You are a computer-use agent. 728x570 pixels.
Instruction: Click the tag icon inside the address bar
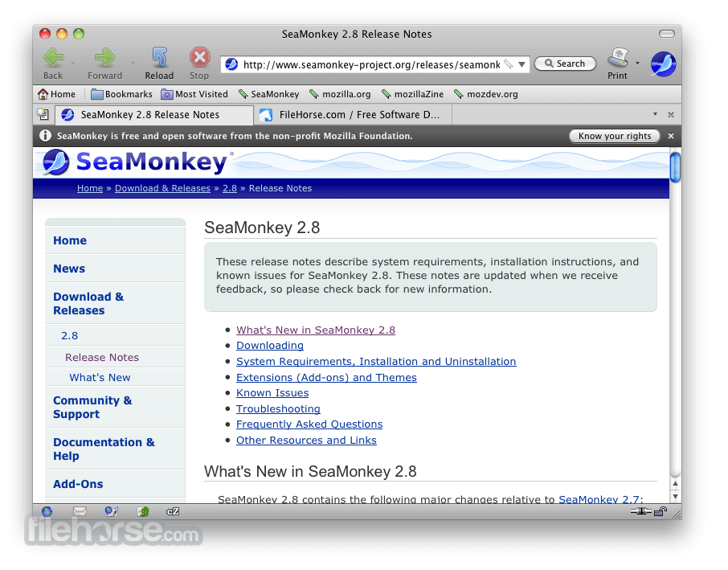pos(509,64)
